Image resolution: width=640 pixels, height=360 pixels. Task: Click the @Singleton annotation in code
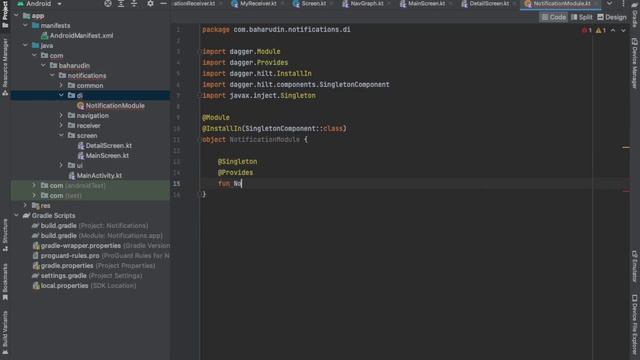(x=237, y=162)
